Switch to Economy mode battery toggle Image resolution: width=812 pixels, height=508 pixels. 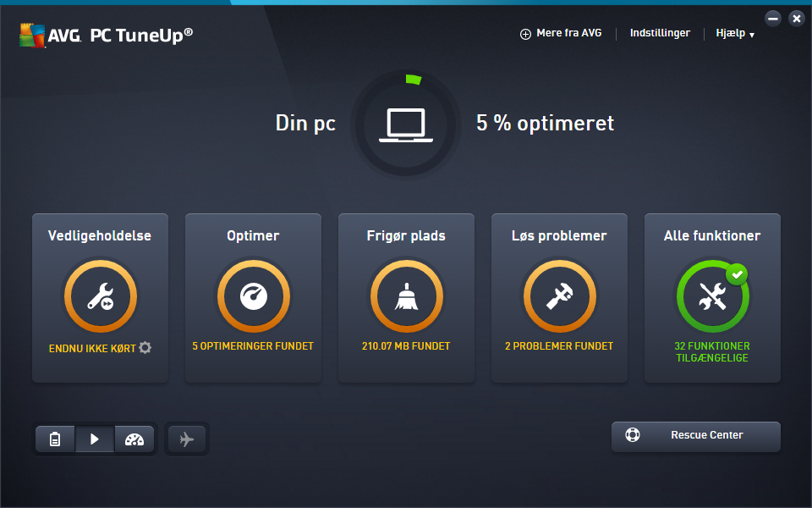pos(55,439)
